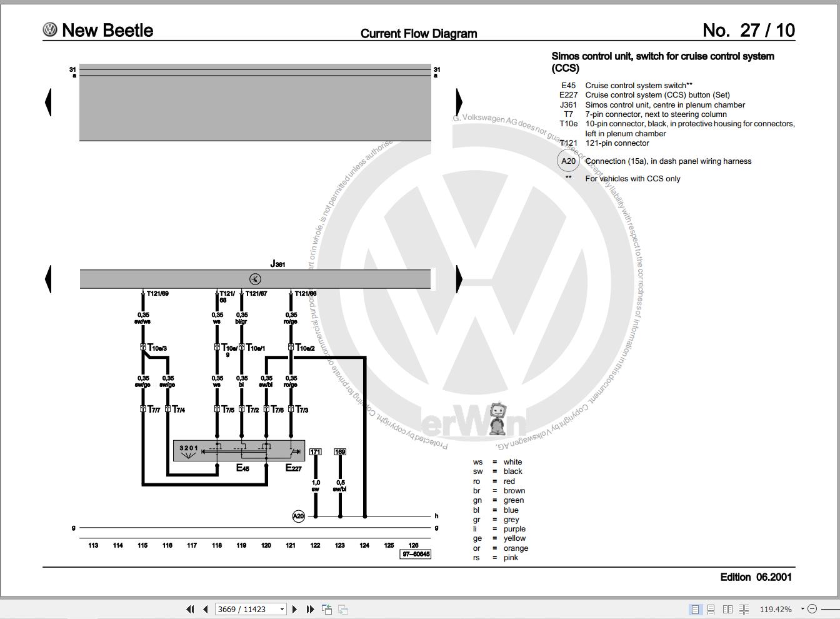Click the 169 track reference box
840x619 pixels.
(x=340, y=452)
